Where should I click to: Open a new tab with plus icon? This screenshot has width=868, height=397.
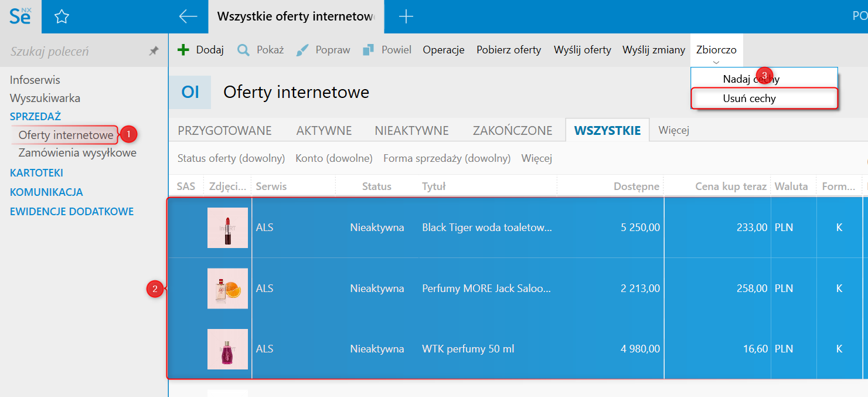coord(406,17)
